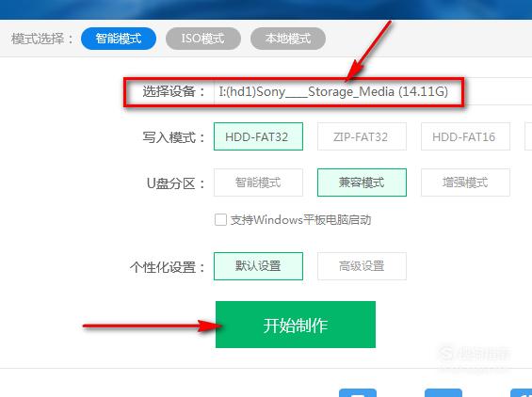This screenshot has height=397, width=532.
Task: Choose 智能模式 for U盘分区
Action: (258, 183)
